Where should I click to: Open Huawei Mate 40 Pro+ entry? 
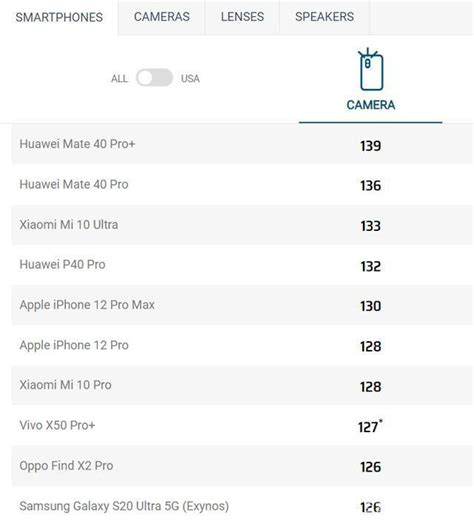(77, 144)
